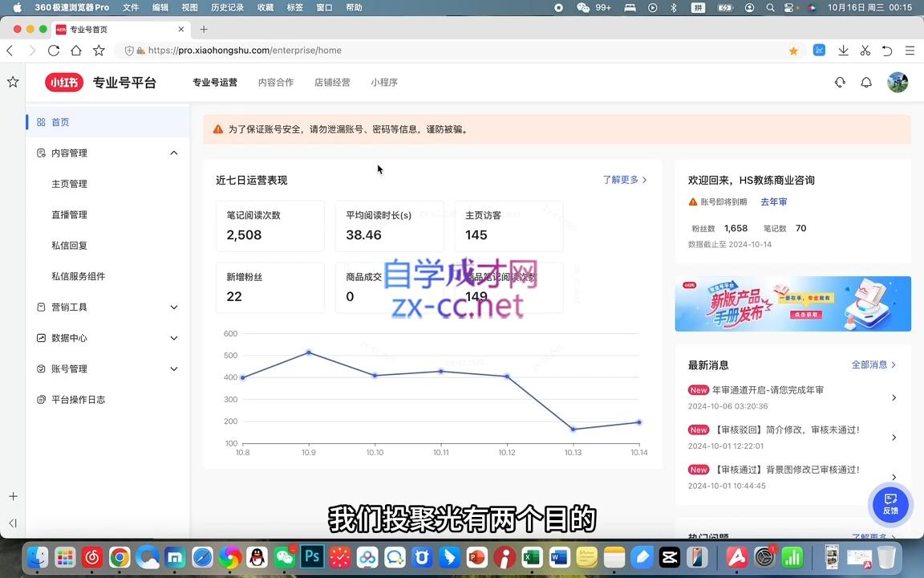Switch to 店铺经营 top tab
Screen dimensions: 924x578
click(x=332, y=83)
